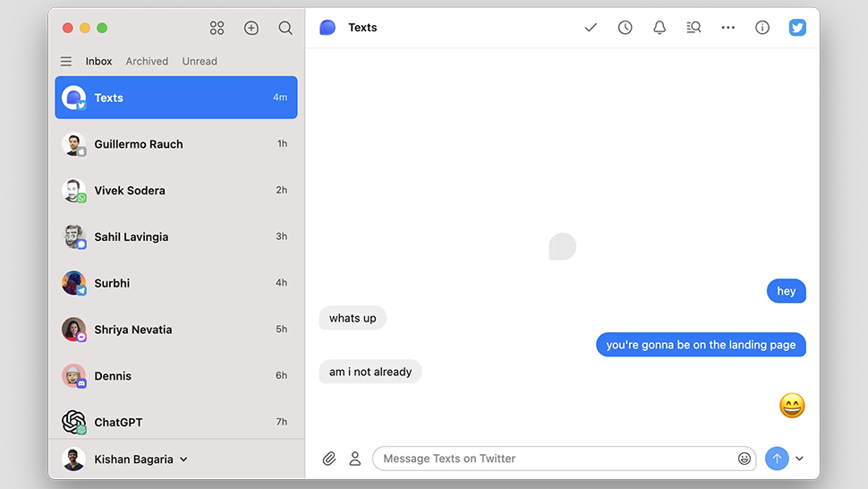Open the emoji picker in the message box
The height and width of the screenshot is (489, 868).
click(x=745, y=459)
